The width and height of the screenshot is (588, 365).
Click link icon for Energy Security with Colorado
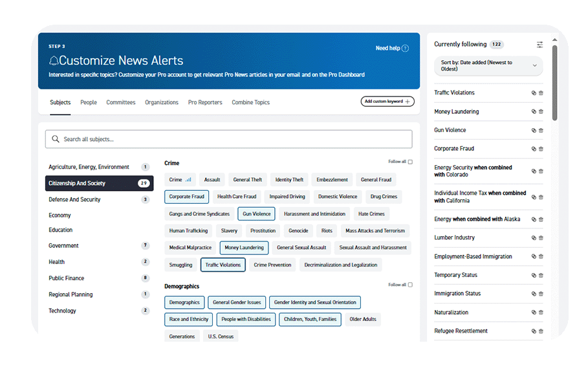tap(534, 171)
